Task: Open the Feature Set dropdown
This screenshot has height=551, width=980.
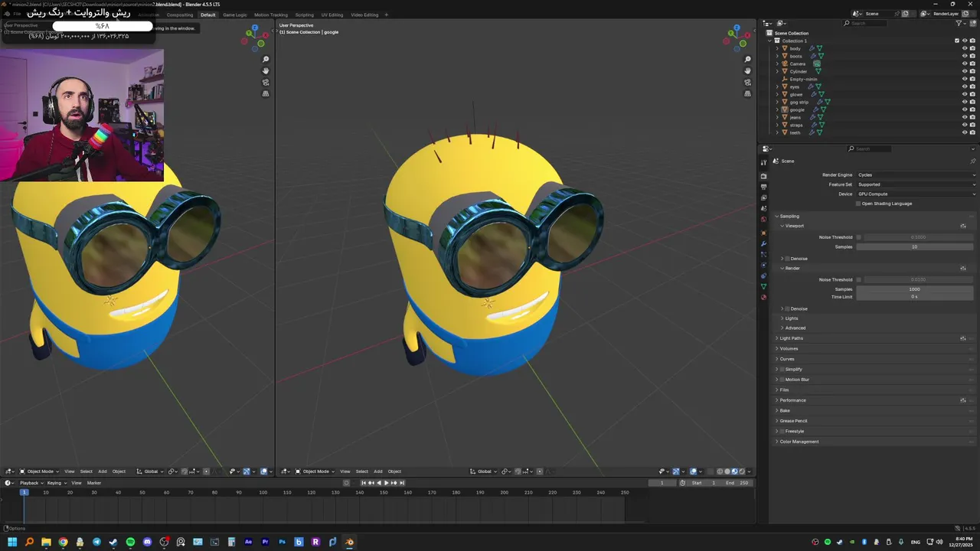Action: click(x=916, y=184)
